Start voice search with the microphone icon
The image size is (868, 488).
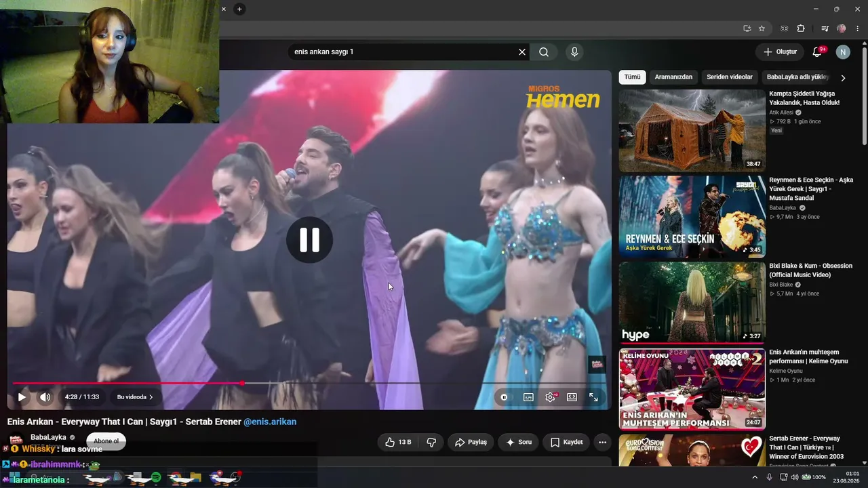(574, 52)
